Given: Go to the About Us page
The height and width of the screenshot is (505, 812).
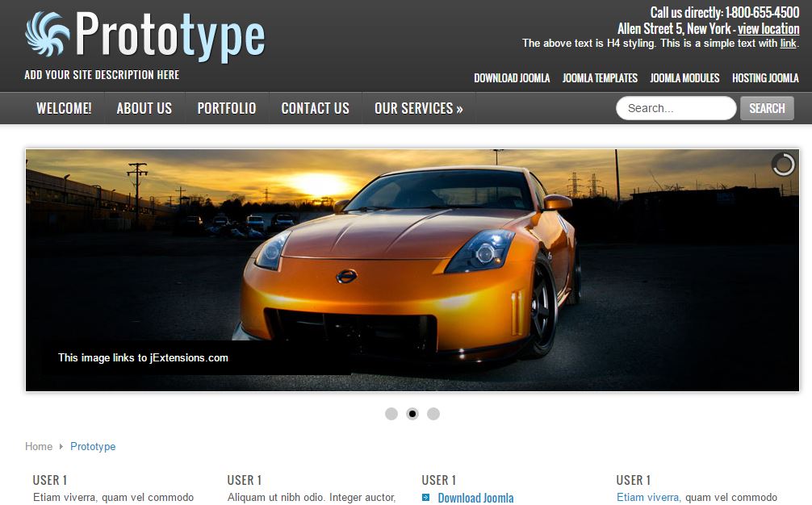Looking at the screenshot, I should (x=144, y=108).
